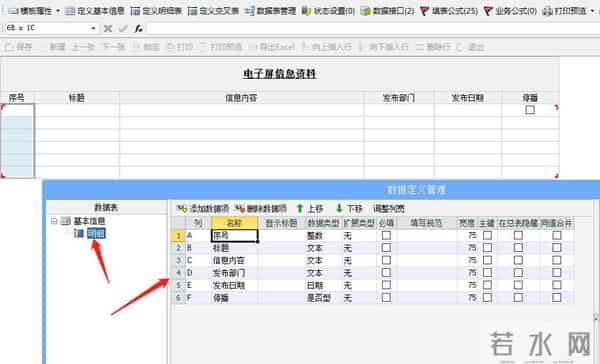600x364 pixels.
Task: Click the formula bar confirm checkmark icon
Action: 123,28
